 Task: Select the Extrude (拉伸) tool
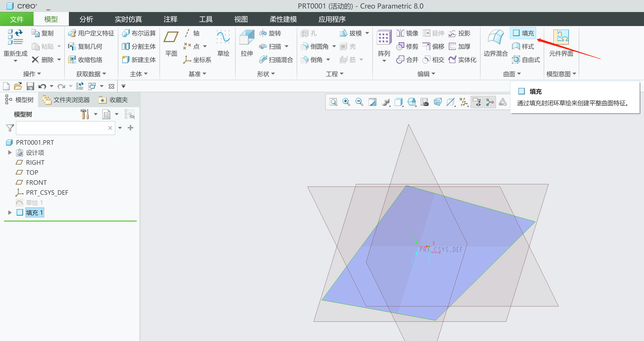click(x=247, y=43)
